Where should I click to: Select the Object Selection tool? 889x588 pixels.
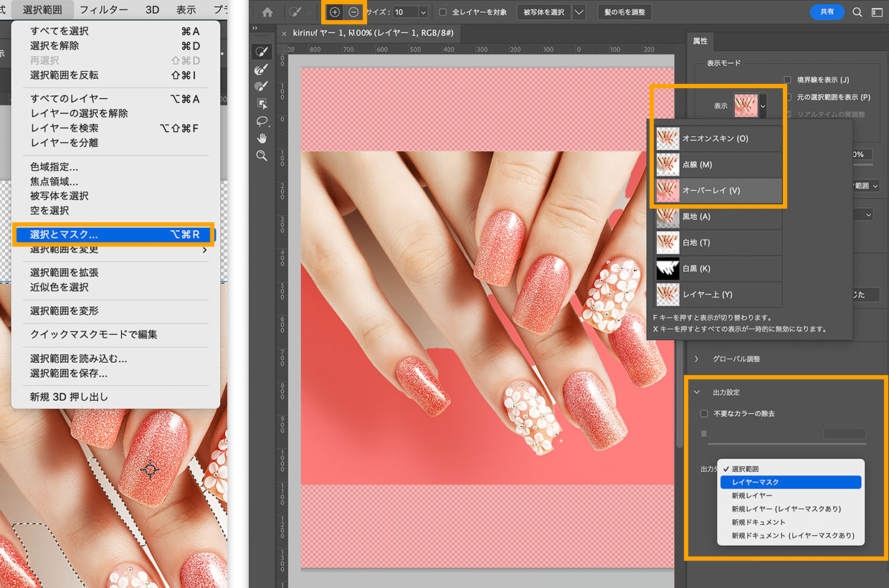pyautogui.click(x=262, y=103)
